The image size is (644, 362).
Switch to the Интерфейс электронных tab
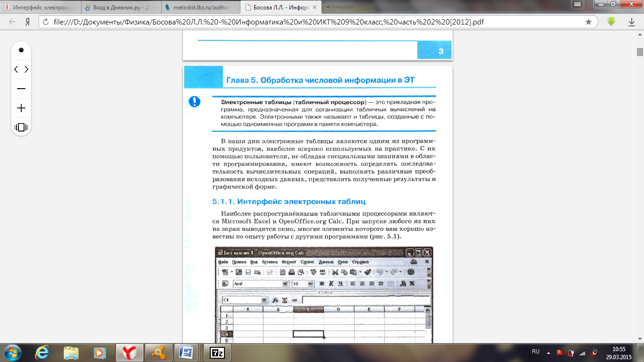[41, 7]
